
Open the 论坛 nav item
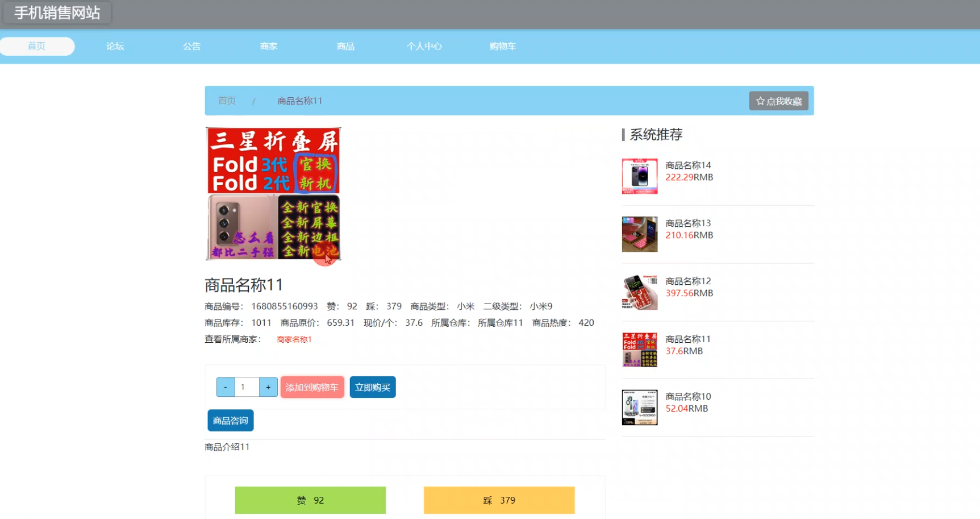coord(115,46)
